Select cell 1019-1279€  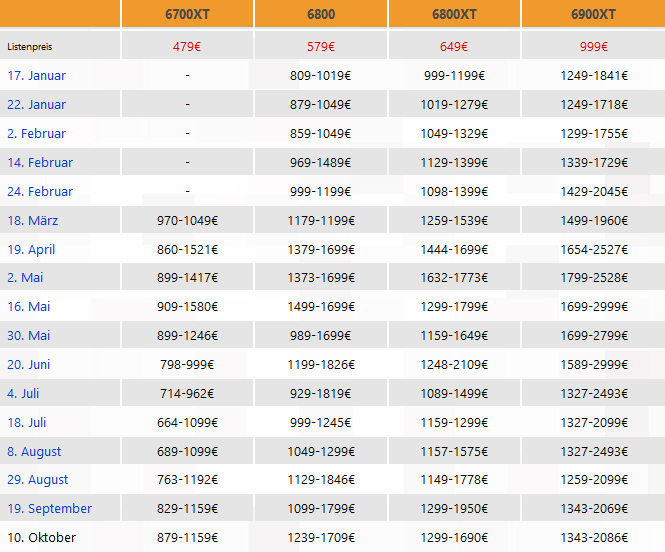[x=454, y=104]
